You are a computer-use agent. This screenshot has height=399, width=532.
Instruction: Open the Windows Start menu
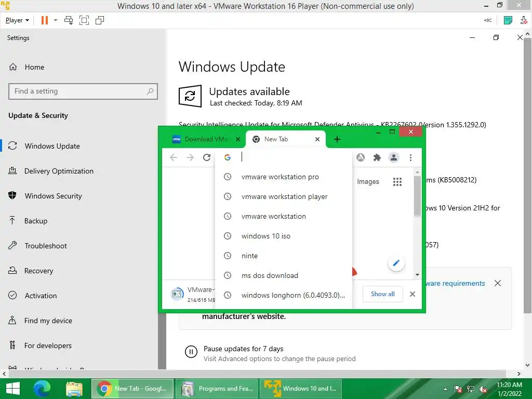click(13, 389)
